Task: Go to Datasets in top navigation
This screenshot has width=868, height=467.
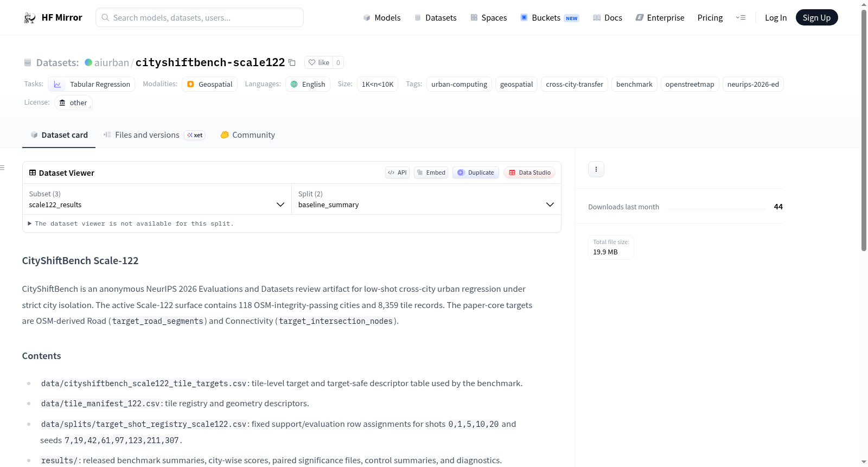Action: pos(435,18)
